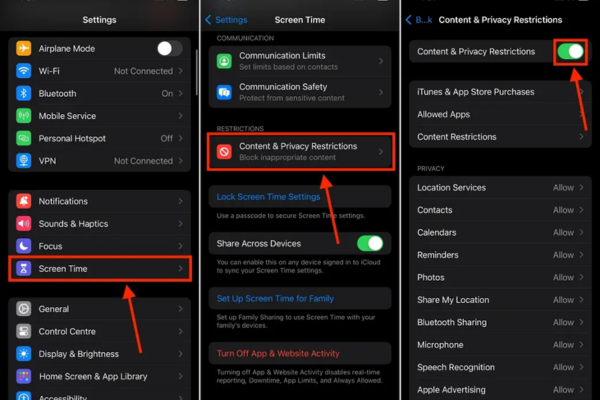The image size is (600, 400).
Task: Open Sounds & Haptics row
Action: point(100,224)
